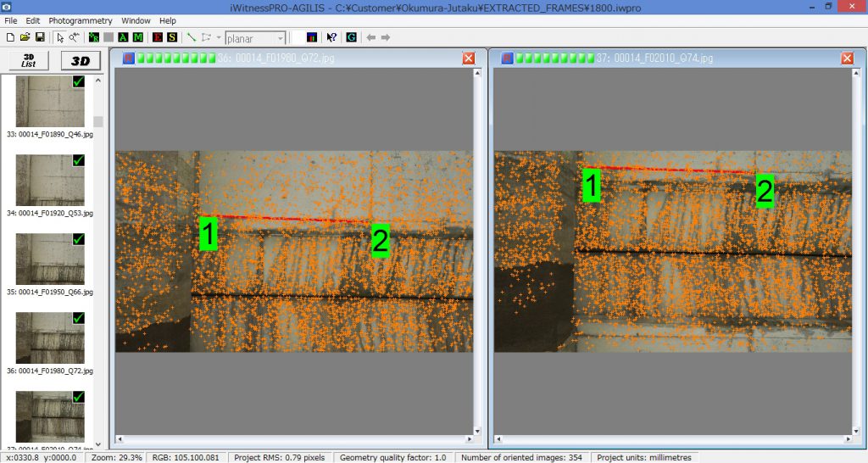This screenshot has height=463, width=868.
Task: Click the R icon in image 36 title bar
Action: click(129, 58)
